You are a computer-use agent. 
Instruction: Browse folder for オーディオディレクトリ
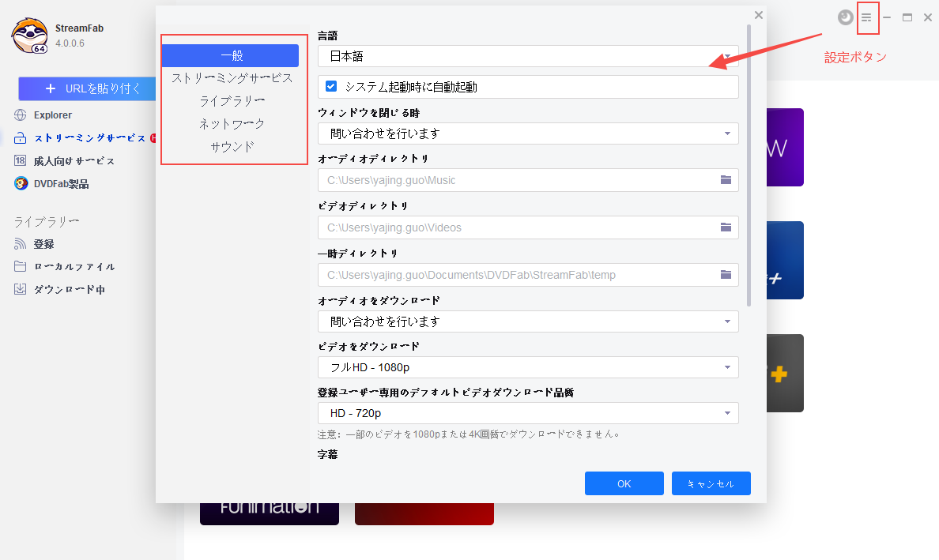(x=726, y=180)
